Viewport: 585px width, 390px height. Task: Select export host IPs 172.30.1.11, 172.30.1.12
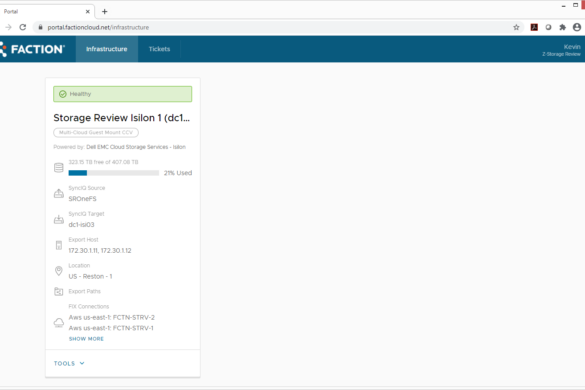click(100, 251)
